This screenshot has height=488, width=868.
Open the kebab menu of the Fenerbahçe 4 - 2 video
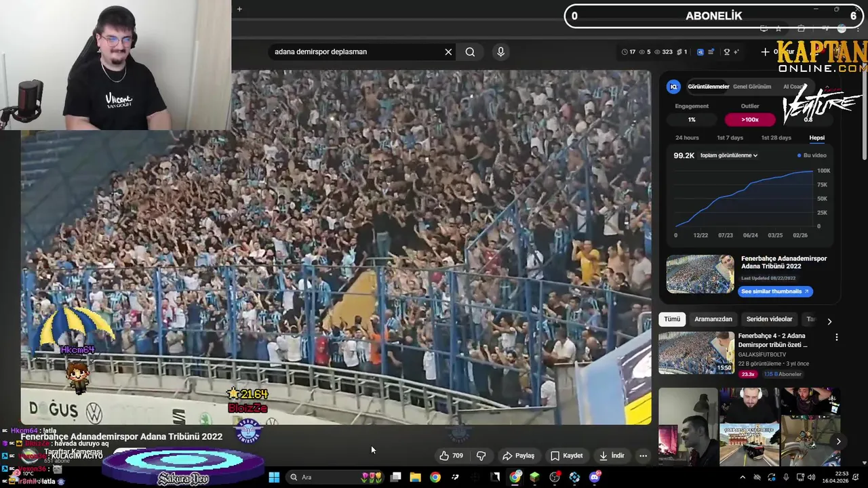click(x=836, y=337)
